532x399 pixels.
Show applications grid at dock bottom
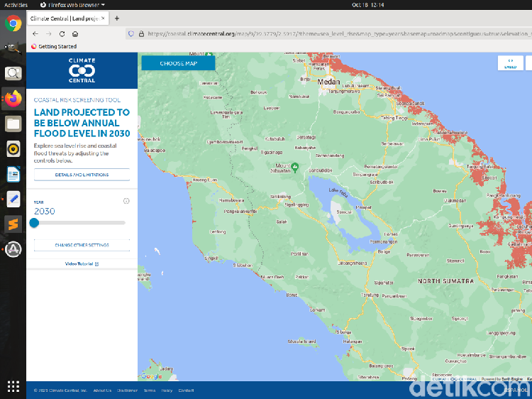point(13,386)
